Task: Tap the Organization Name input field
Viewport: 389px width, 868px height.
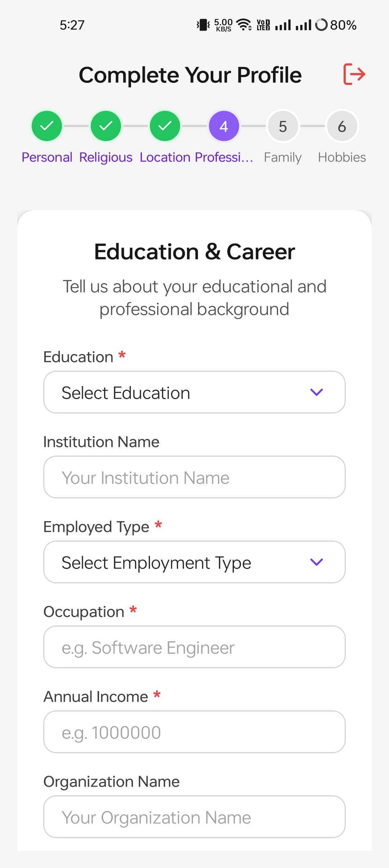Action: pos(194,817)
